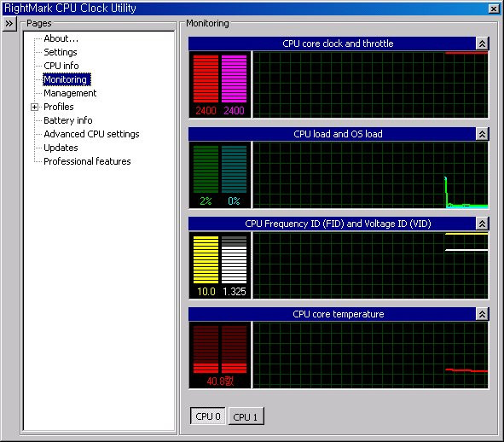
Task: Close the RightMark CPU Clock Utility window
Action: [x=494, y=9]
